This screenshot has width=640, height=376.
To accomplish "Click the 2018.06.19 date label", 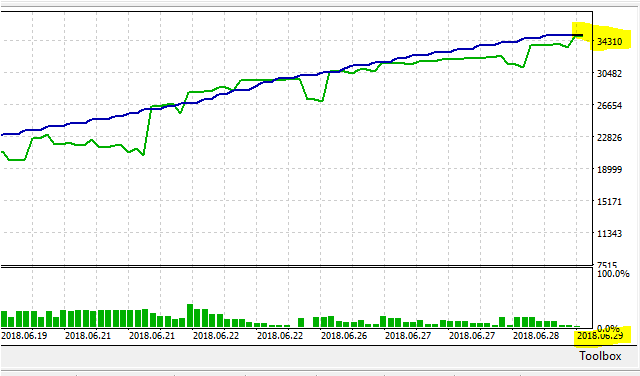I will (x=24, y=336).
